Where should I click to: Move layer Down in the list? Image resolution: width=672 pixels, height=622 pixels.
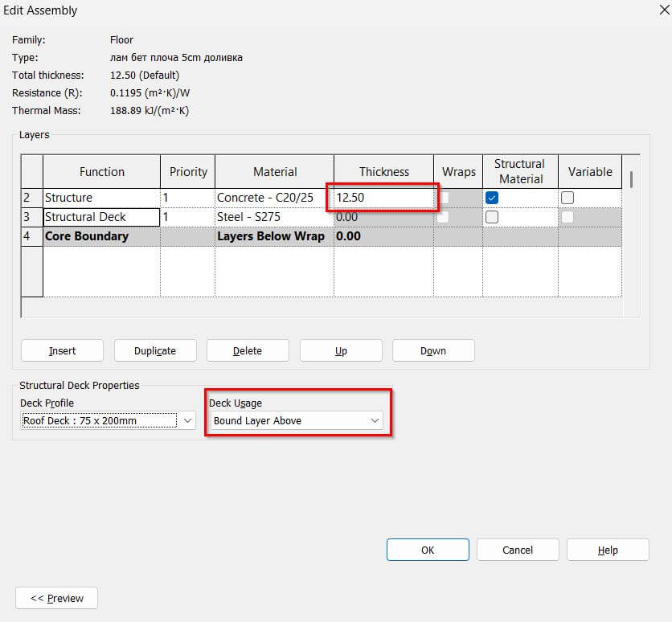[x=433, y=350]
